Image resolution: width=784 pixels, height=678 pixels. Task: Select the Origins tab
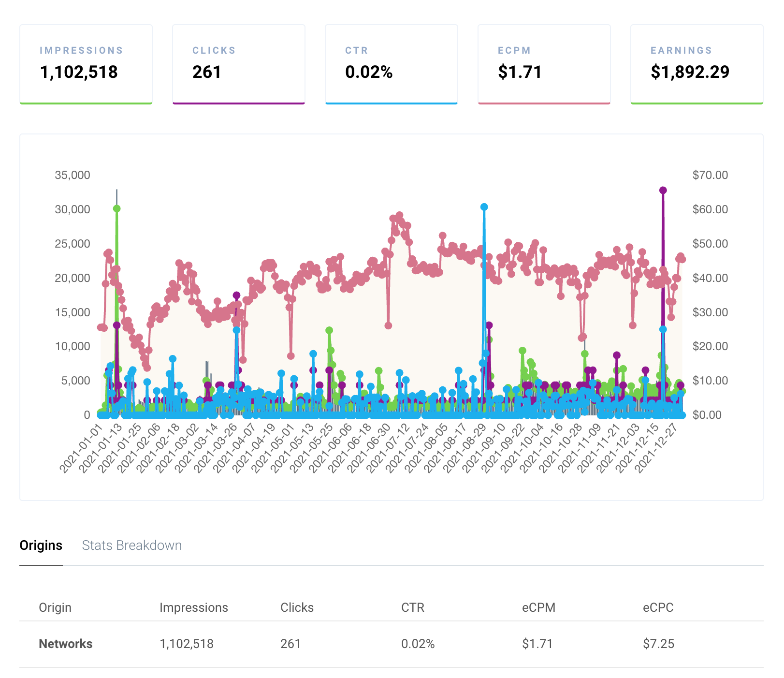[41, 545]
